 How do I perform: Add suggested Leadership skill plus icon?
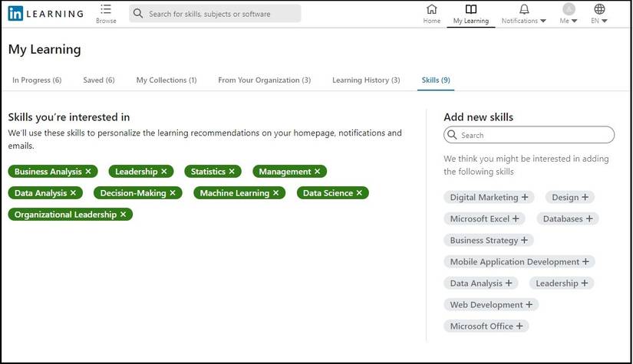[x=585, y=283]
